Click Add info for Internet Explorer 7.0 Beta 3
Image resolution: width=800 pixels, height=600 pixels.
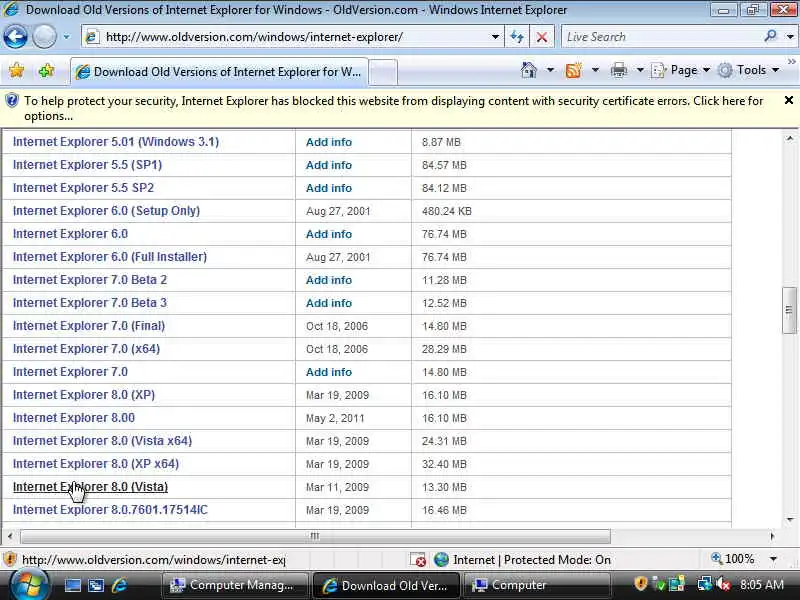tap(329, 303)
